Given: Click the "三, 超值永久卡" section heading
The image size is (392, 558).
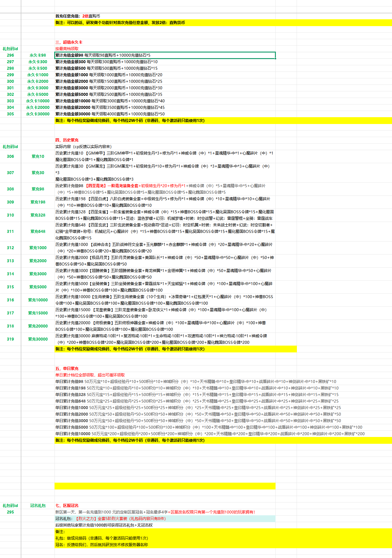Looking at the screenshot, I should click(x=69, y=42).
